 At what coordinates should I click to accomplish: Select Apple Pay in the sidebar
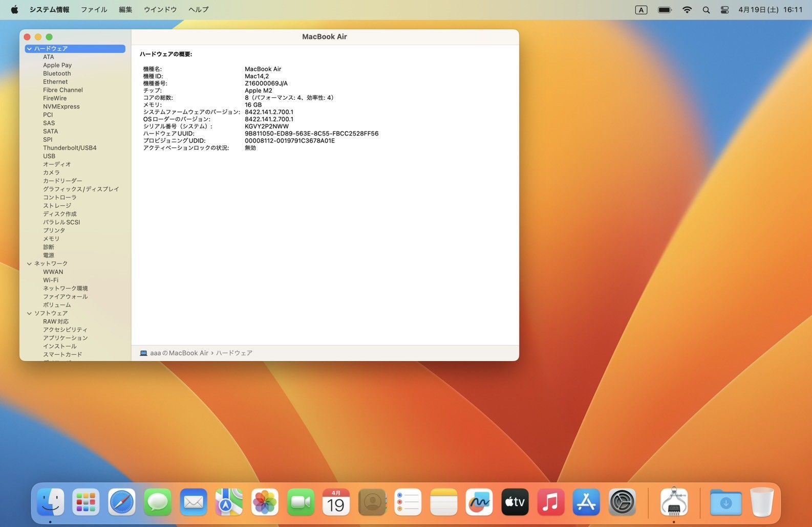coord(57,65)
